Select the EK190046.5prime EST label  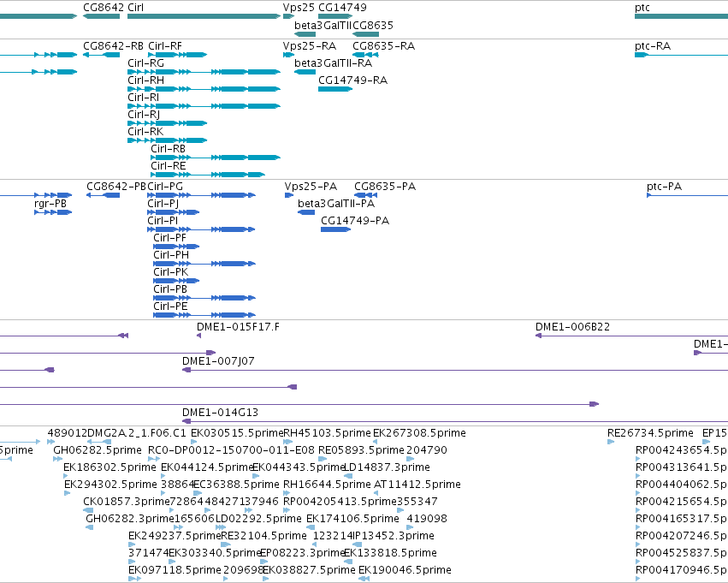click(405, 571)
